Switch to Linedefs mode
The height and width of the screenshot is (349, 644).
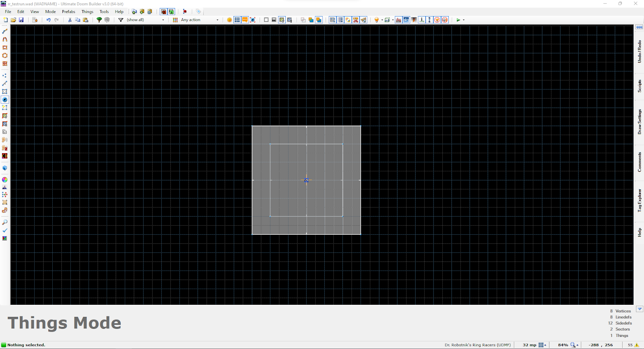[x=5, y=83]
